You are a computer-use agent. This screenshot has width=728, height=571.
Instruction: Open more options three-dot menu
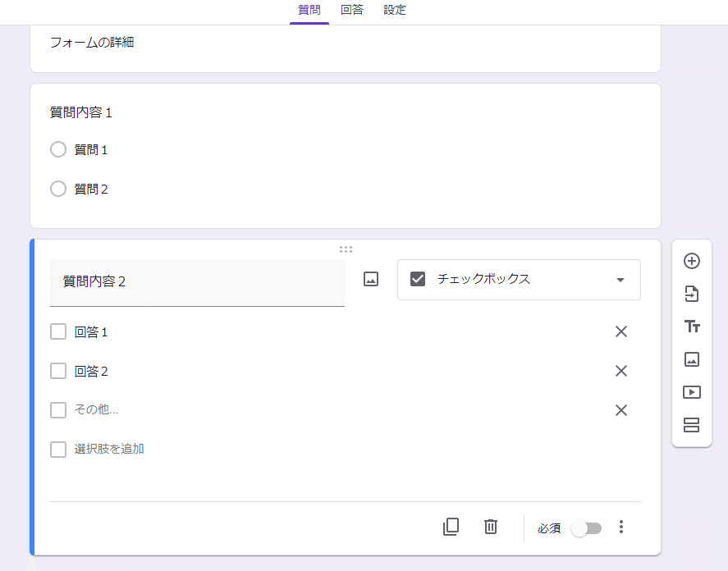(x=620, y=527)
